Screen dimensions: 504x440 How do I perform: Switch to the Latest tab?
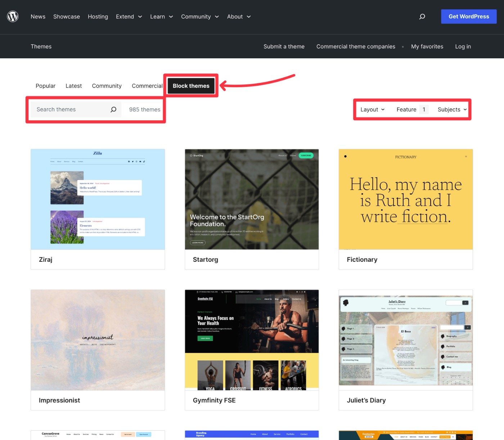tap(73, 86)
